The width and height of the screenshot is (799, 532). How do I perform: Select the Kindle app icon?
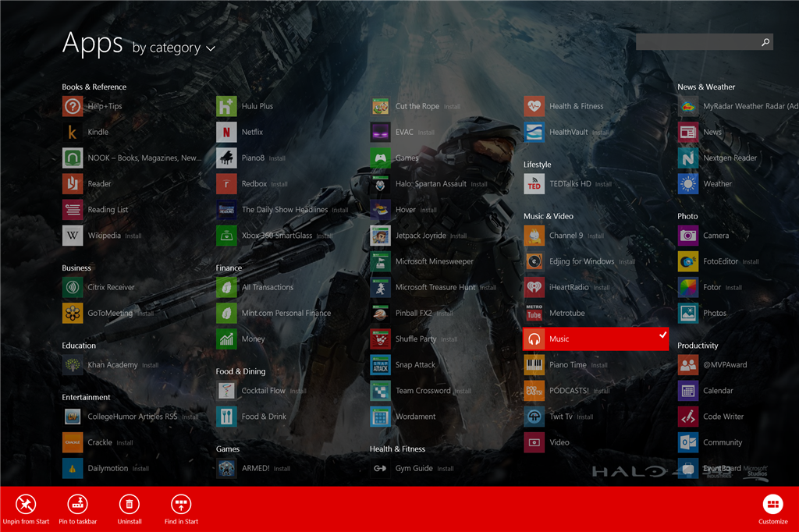[71, 132]
